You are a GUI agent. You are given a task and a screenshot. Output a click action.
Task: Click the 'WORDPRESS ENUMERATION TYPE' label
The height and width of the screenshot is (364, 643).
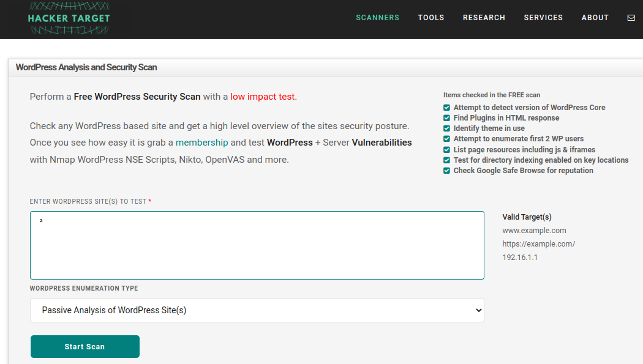coord(84,288)
